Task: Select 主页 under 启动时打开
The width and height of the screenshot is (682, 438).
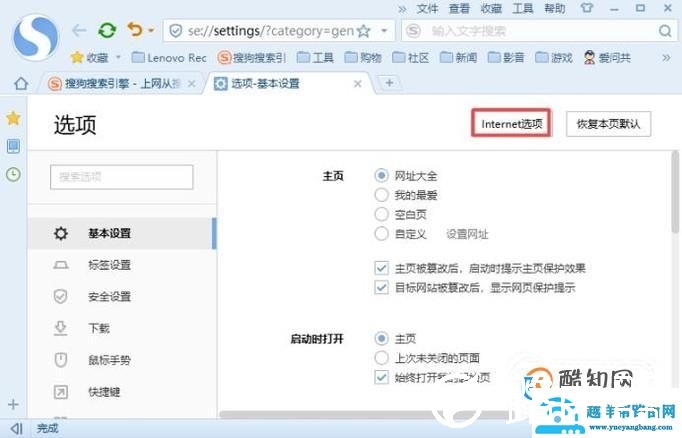Action: (x=381, y=338)
